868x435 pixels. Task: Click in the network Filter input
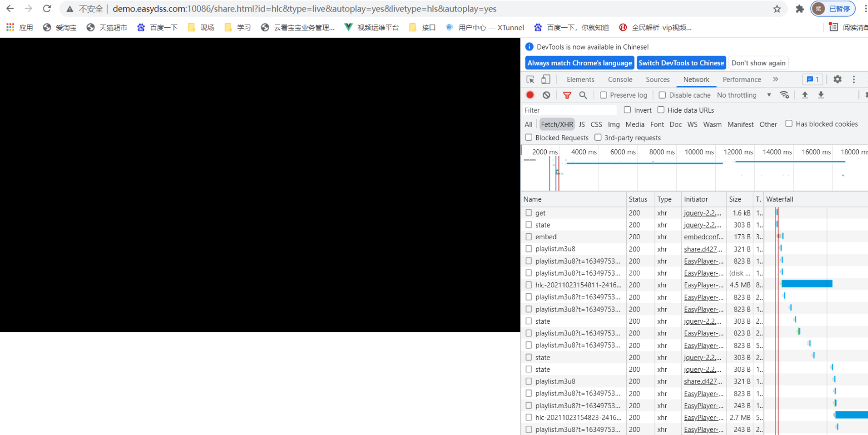pos(570,110)
